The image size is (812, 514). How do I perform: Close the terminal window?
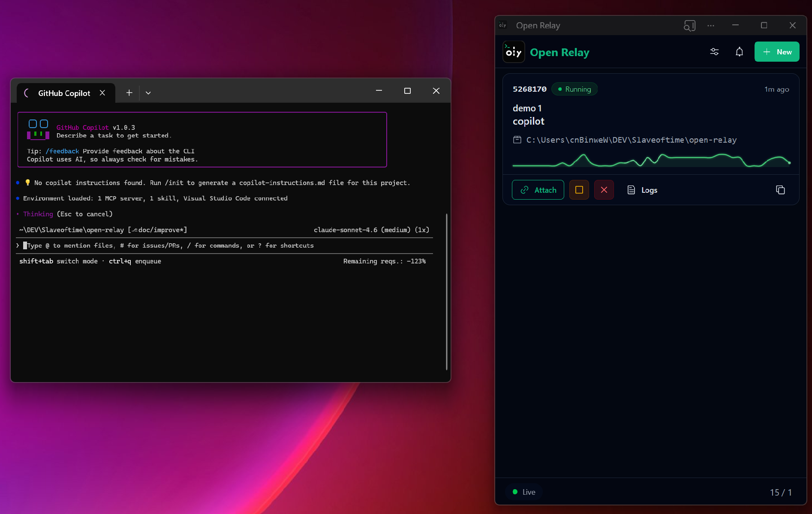tap(436, 91)
